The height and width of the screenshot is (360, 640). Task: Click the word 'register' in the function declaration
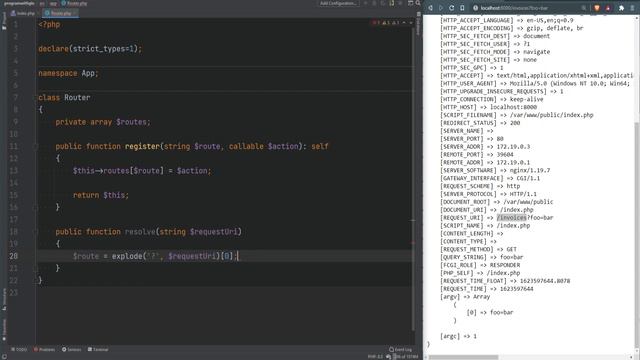point(142,146)
